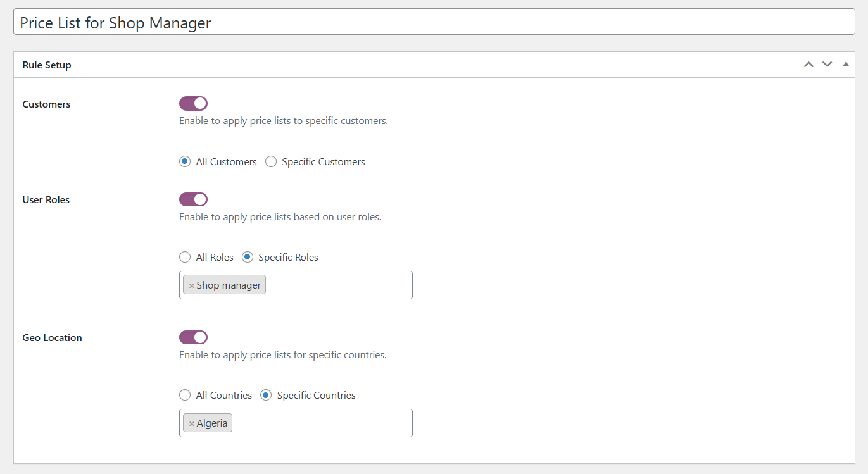Click the Rule Setup panel up arrow
Screen dimensions: 868x474
808,64
